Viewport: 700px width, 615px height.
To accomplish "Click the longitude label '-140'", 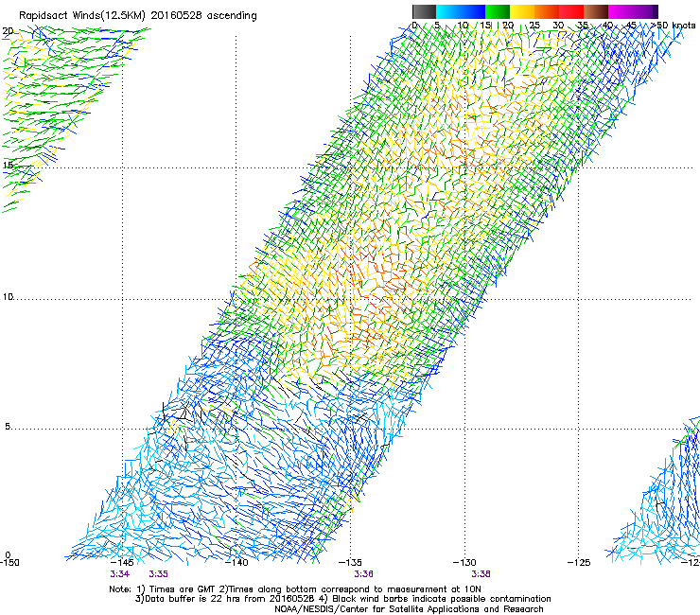I will (x=236, y=563).
